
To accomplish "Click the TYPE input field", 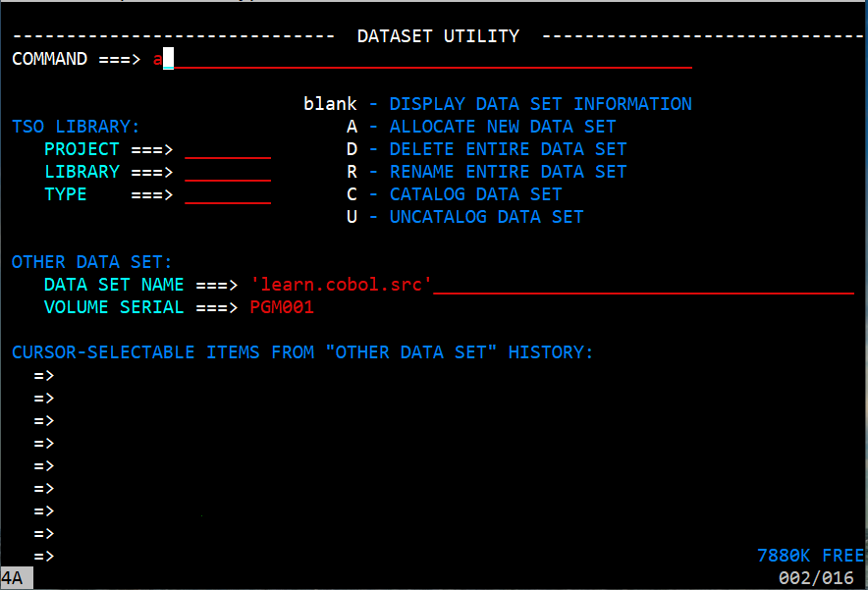I will [x=228, y=194].
